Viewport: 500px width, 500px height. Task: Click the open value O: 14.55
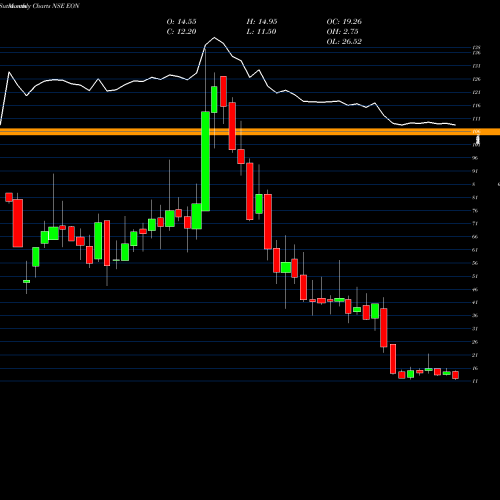point(181,22)
